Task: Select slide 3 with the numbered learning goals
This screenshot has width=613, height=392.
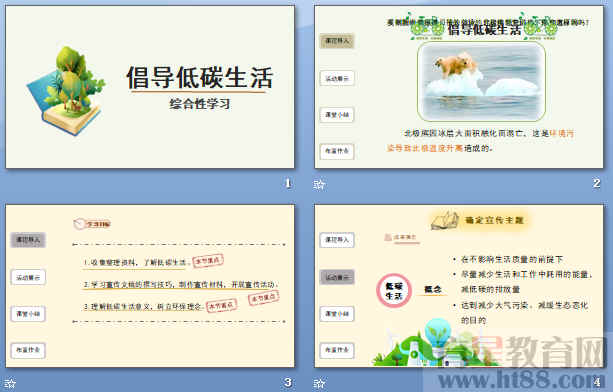Action: pos(150,286)
